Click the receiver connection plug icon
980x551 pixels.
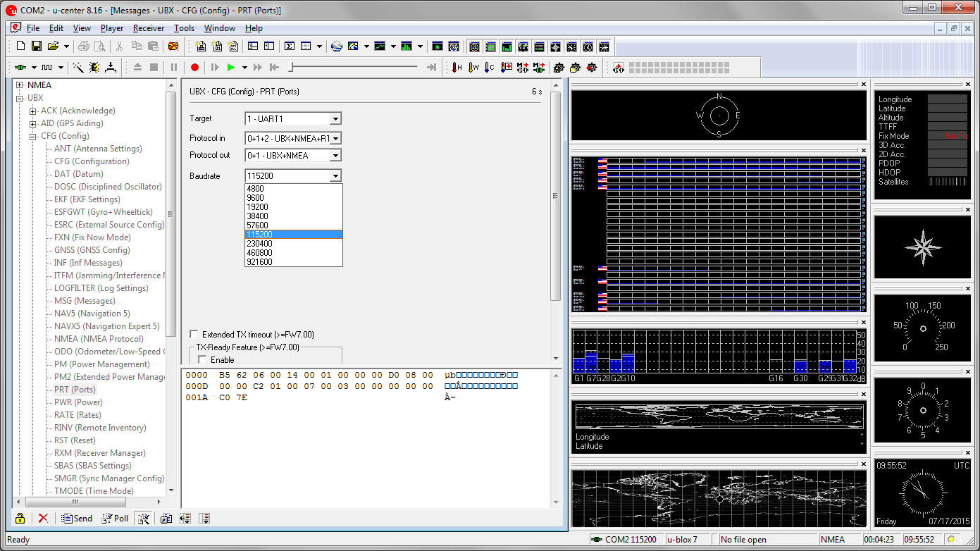(21, 67)
